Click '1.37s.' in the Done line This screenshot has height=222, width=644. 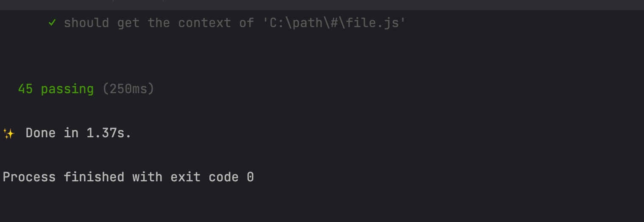tap(109, 133)
